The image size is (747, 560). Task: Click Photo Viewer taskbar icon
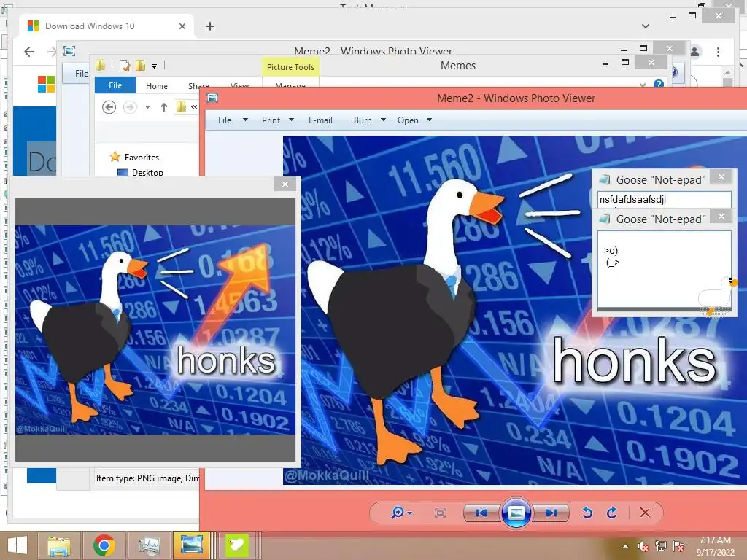tap(192, 545)
